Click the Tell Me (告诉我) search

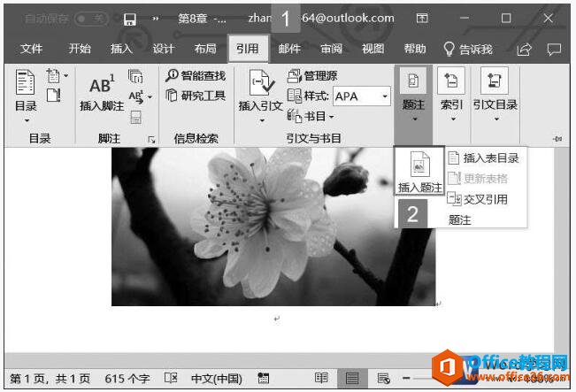[x=468, y=49]
